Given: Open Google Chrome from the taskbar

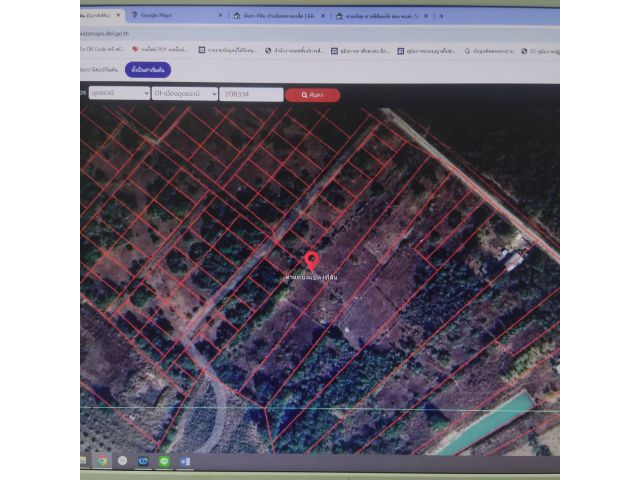Looking at the screenshot, I should pos(102,461).
